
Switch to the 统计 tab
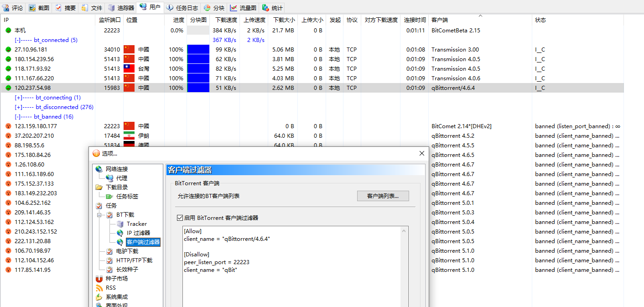coord(272,8)
